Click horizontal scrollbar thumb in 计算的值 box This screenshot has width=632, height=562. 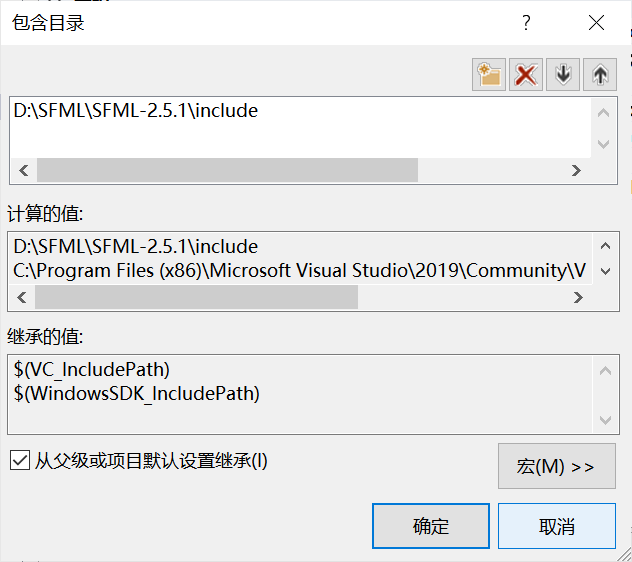(x=196, y=298)
